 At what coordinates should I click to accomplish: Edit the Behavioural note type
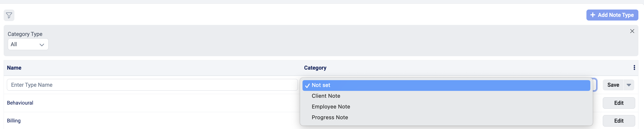click(618, 103)
